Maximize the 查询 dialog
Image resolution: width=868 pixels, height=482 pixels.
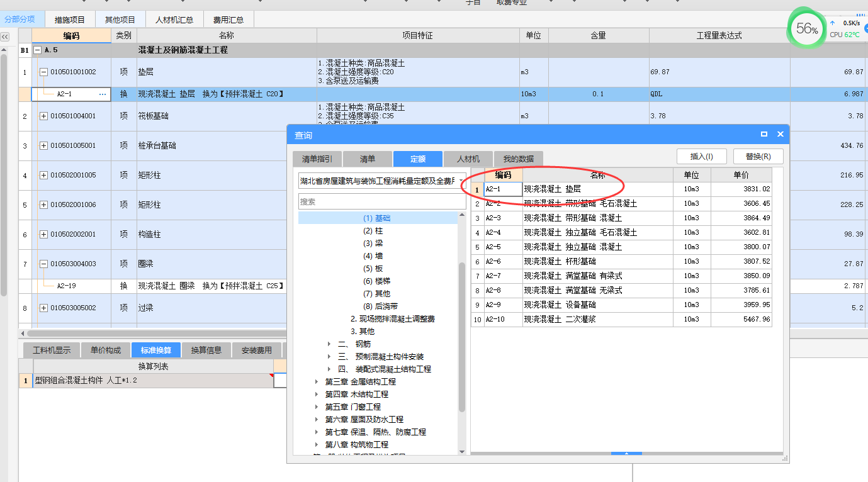click(x=764, y=134)
